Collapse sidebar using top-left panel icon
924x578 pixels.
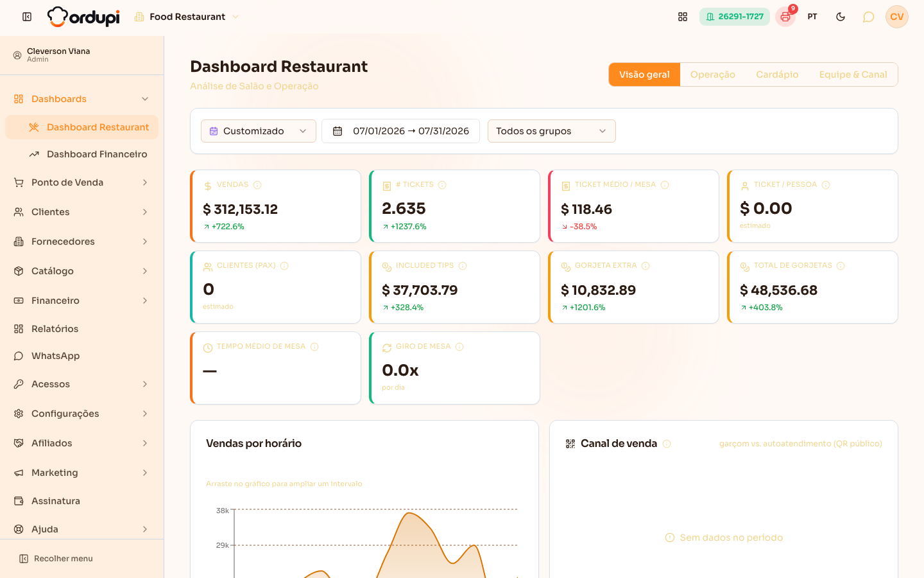coord(27,17)
